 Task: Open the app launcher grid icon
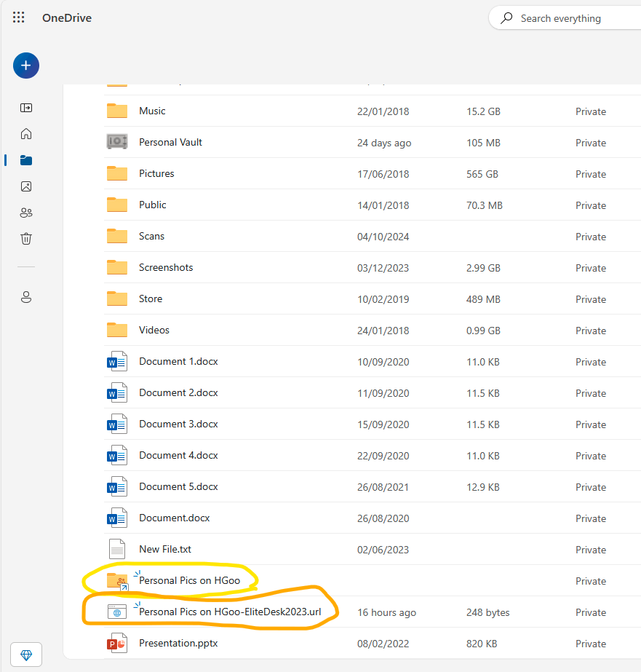[18, 17]
